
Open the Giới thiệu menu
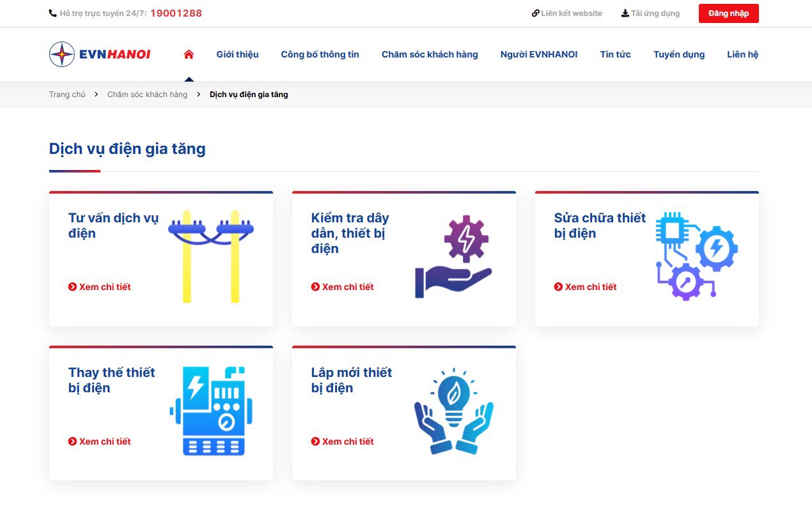click(x=237, y=54)
